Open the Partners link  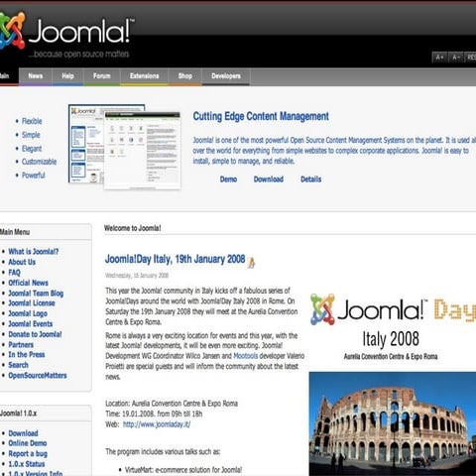pyautogui.click(x=21, y=345)
